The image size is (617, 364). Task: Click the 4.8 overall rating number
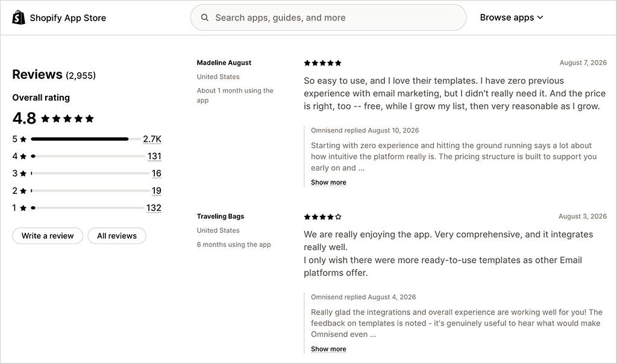[x=24, y=118]
